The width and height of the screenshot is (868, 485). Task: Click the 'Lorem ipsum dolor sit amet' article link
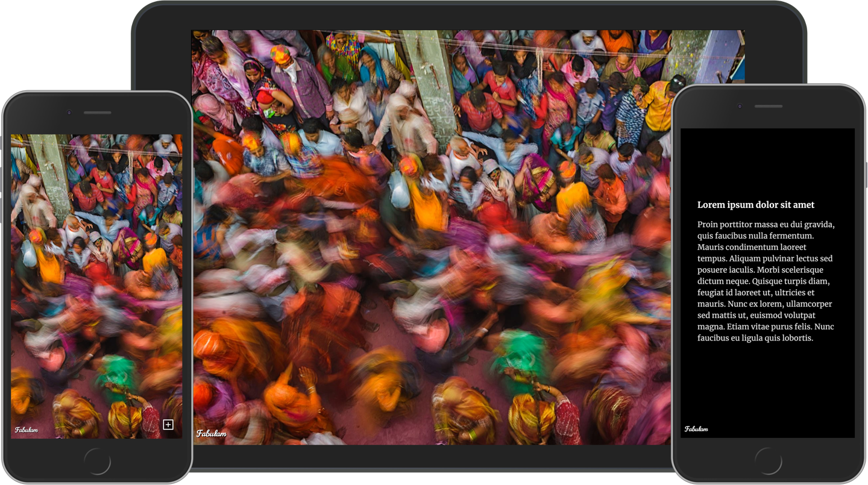pyautogui.click(x=755, y=205)
